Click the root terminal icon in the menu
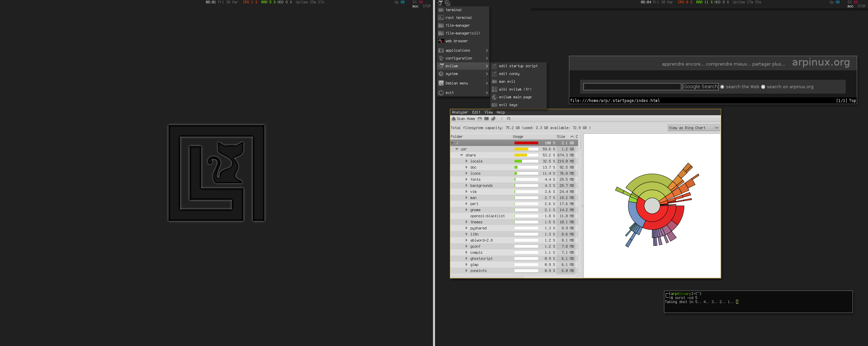 click(441, 18)
